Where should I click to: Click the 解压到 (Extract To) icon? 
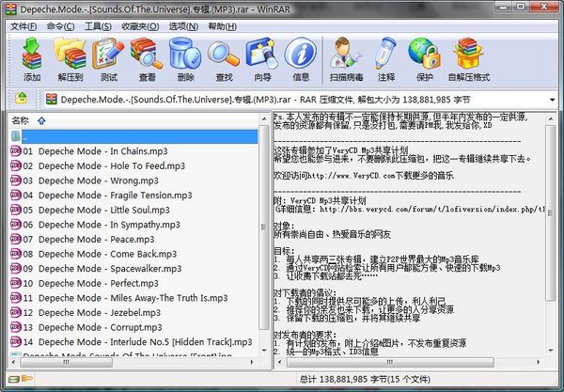coord(70,54)
